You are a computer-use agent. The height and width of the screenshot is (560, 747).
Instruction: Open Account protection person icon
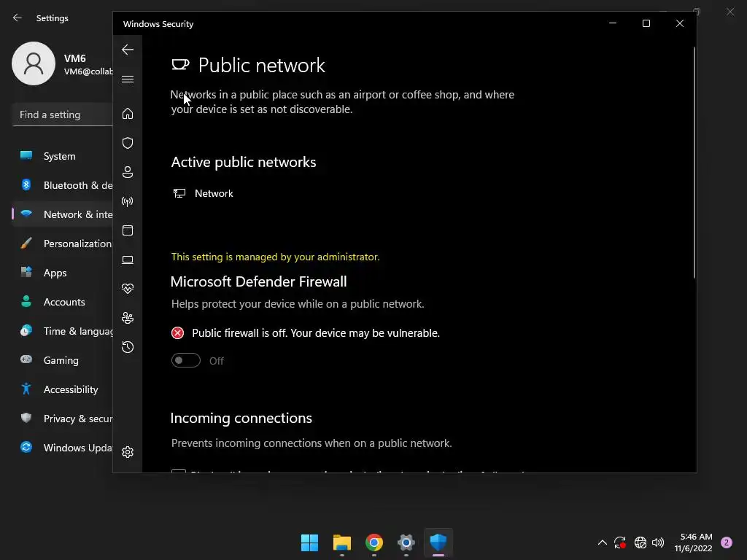127,172
